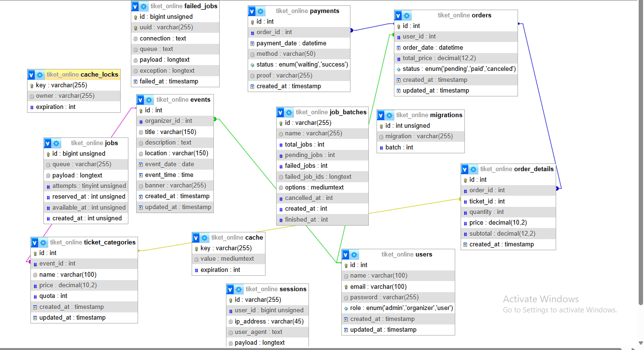Open gear options for the ticket_categories table
This screenshot has height=350, width=644.
point(43,242)
